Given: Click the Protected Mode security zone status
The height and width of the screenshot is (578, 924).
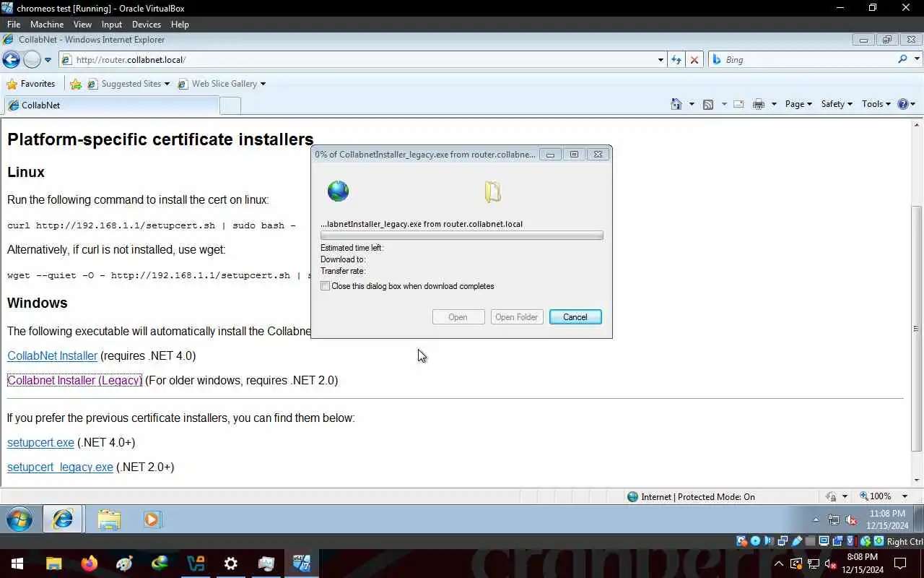Looking at the screenshot, I should click(x=691, y=496).
